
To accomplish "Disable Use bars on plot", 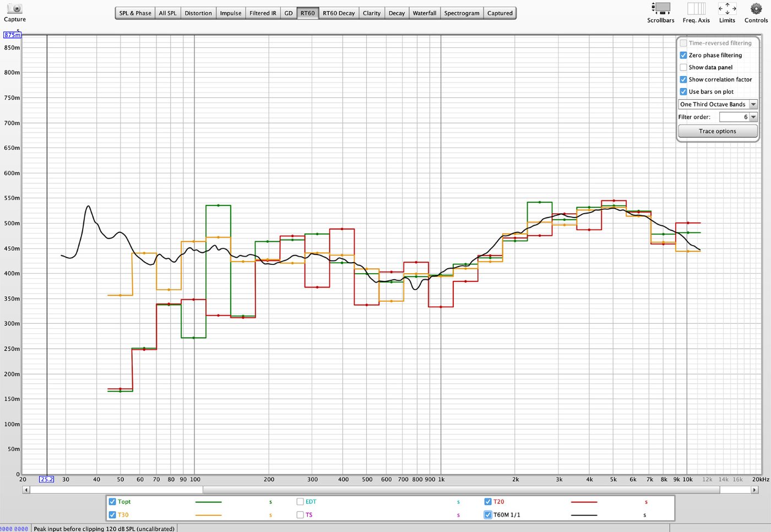I will click(x=683, y=91).
